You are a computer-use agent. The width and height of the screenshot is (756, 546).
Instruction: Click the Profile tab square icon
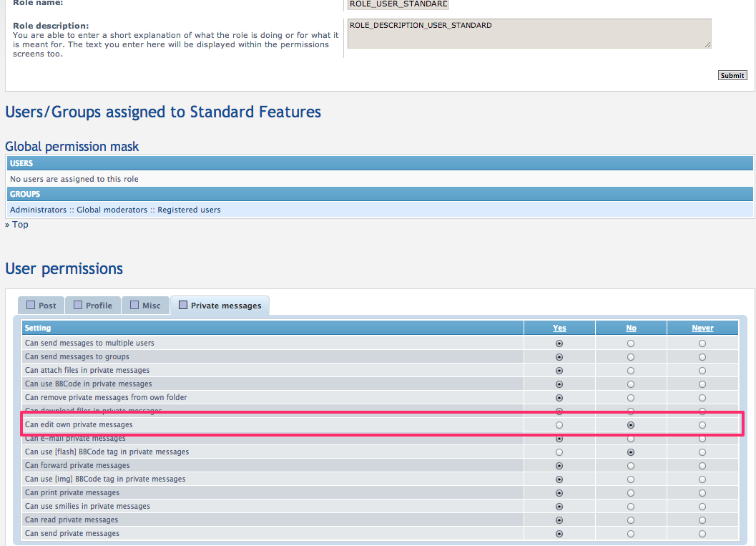(78, 305)
